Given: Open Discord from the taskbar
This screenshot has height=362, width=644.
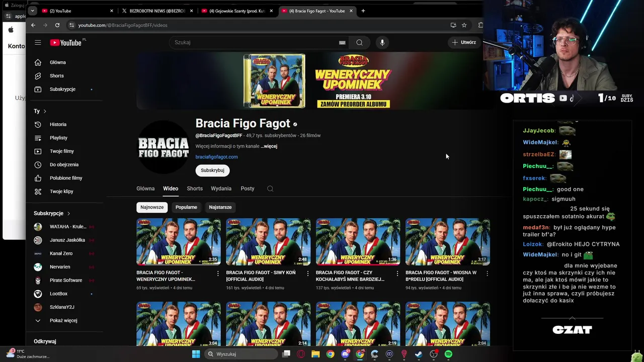Looking at the screenshot, I should pos(345,354).
